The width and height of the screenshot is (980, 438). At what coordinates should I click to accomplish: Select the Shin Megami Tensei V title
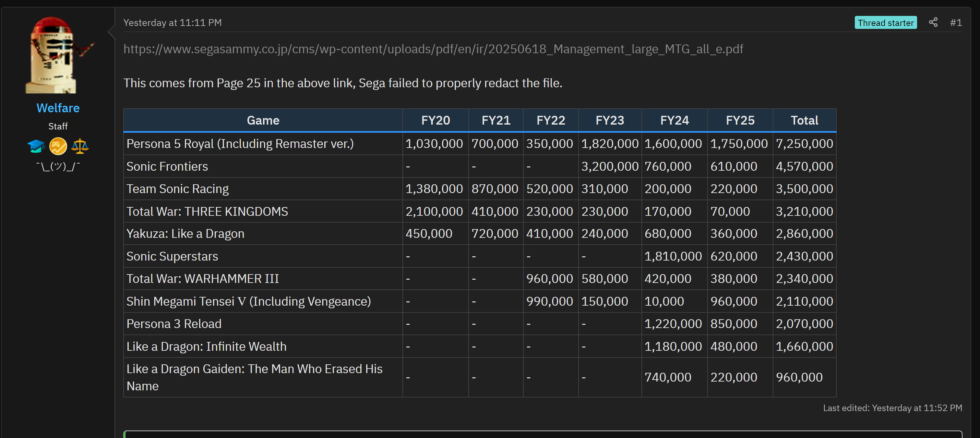[248, 301]
